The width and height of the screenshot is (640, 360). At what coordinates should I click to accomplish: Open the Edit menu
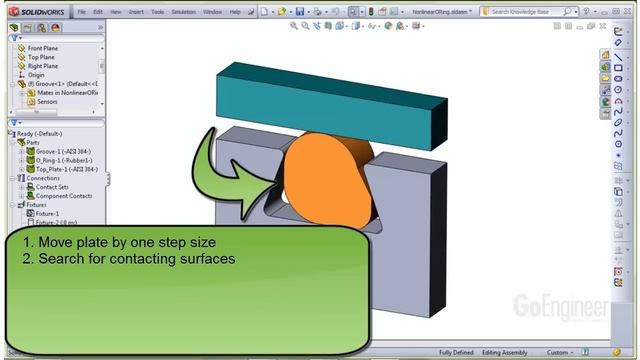98,12
